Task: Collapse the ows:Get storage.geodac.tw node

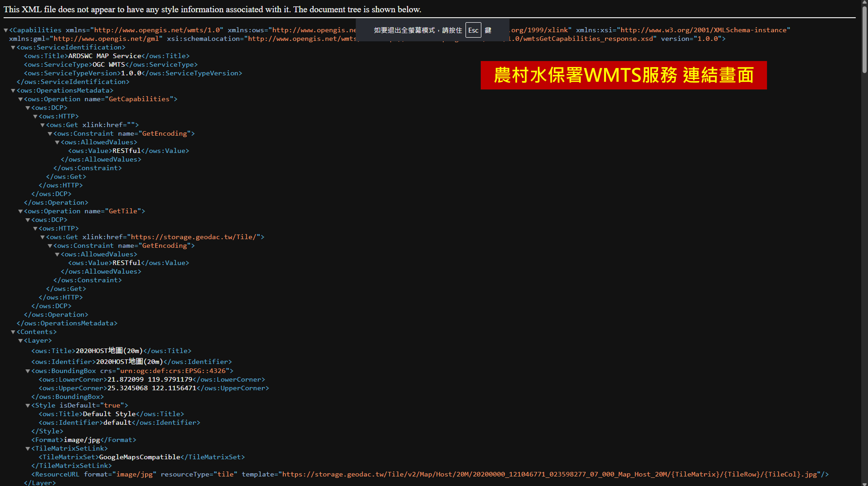Action: tap(43, 237)
